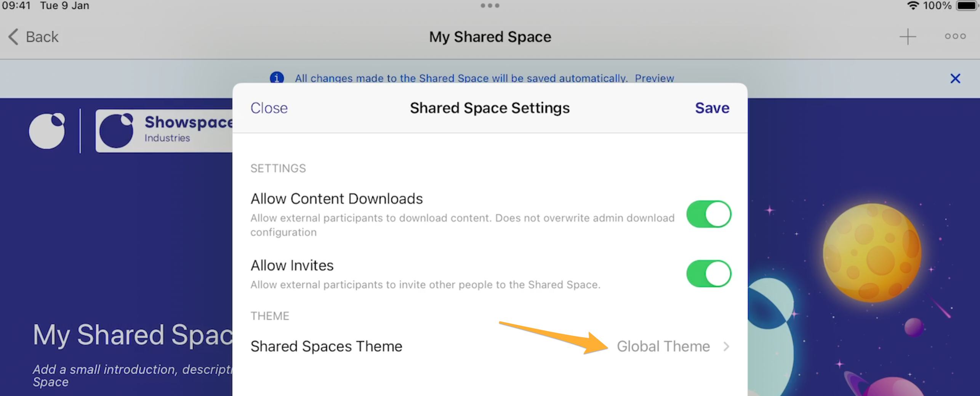Tap the Back chevron icon
The image size is (980, 396).
[13, 37]
